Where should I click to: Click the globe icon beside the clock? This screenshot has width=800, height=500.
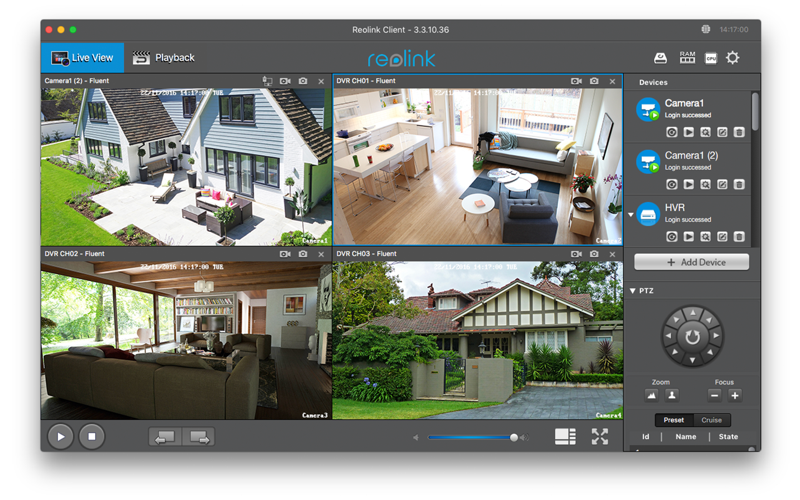coord(706,30)
